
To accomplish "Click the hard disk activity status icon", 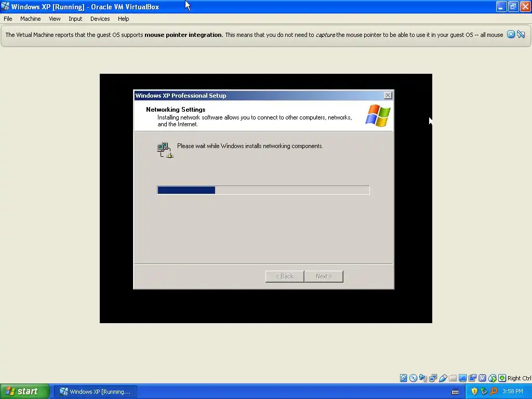I will pyautogui.click(x=403, y=378).
